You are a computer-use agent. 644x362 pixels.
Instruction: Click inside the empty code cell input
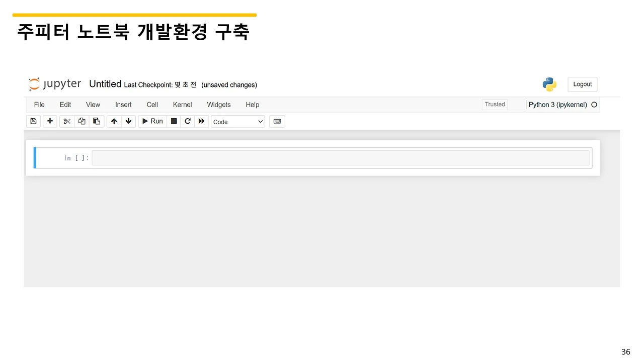click(x=341, y=157)
